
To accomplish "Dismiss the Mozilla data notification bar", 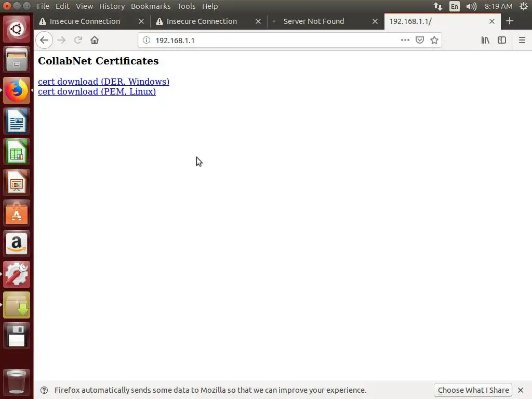I will (x=521, y=390).
